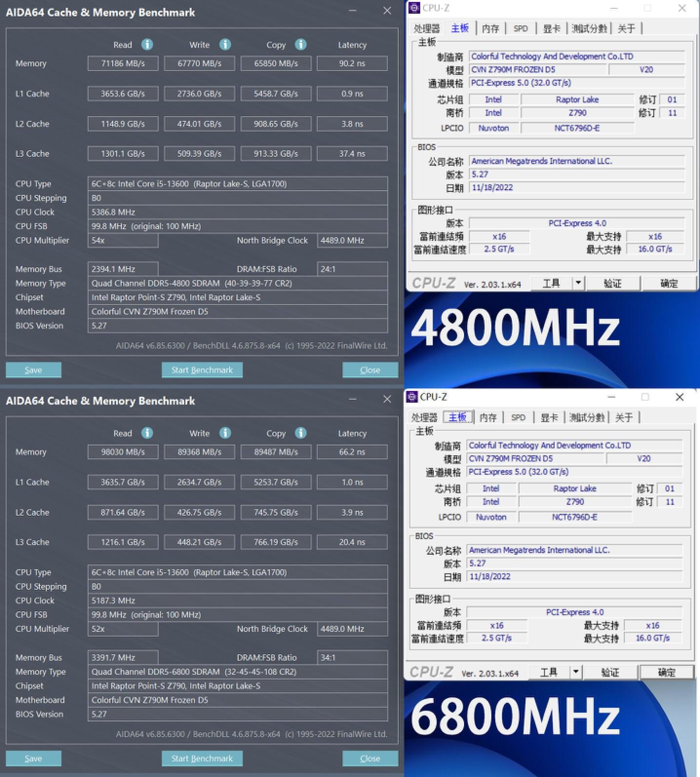Open the 测试分数 tab in the upper CPU-Z window
This screenshot has width=700, height=777.
pyautogui.click(x=589, y=28)
